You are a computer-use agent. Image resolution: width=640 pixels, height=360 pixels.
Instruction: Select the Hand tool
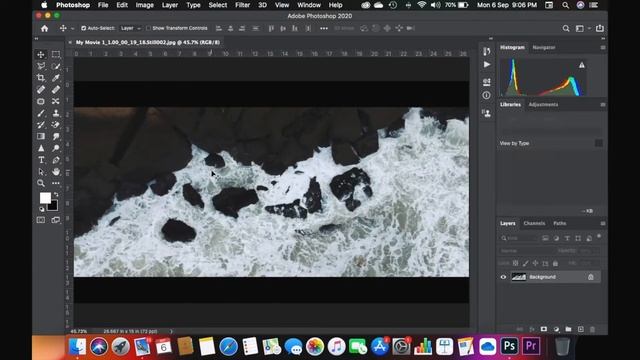(56, 171)
